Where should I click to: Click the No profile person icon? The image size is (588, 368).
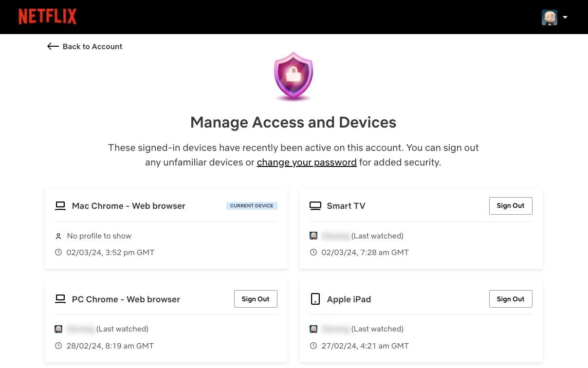coord(58,236)
